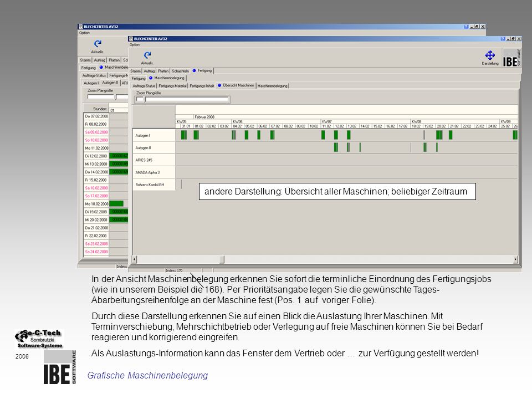Screen dimensions: 532x399
Task: Switch to the Platten tab in the back window
Action: pos(114,60)
